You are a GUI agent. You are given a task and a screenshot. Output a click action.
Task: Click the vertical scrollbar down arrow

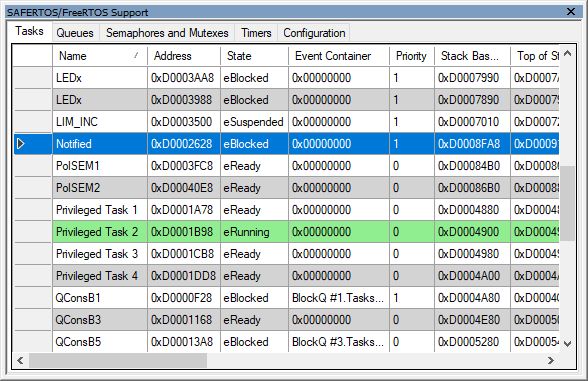[x=567, y=344]
